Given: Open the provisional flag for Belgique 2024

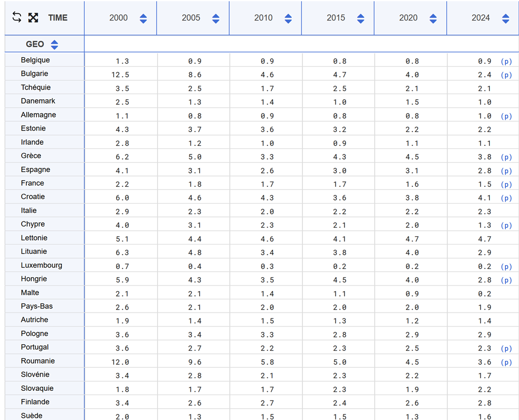Looking at the screenshot, I should [506, 61].
